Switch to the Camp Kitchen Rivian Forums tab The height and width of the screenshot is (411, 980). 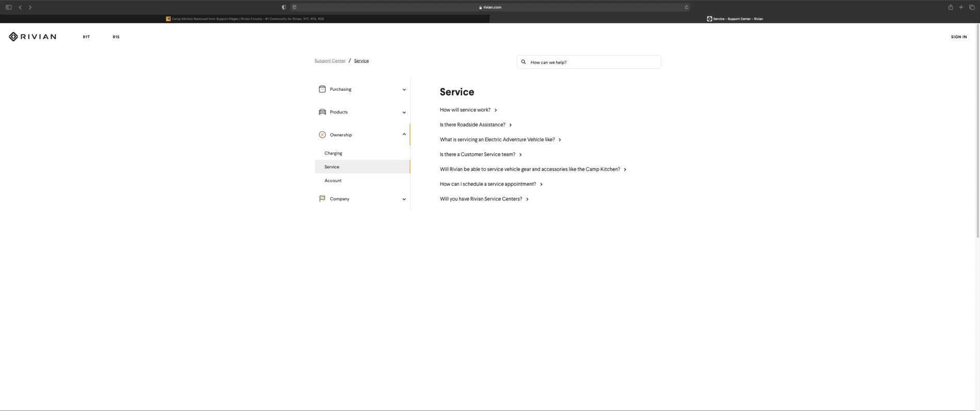click(244, 19)
